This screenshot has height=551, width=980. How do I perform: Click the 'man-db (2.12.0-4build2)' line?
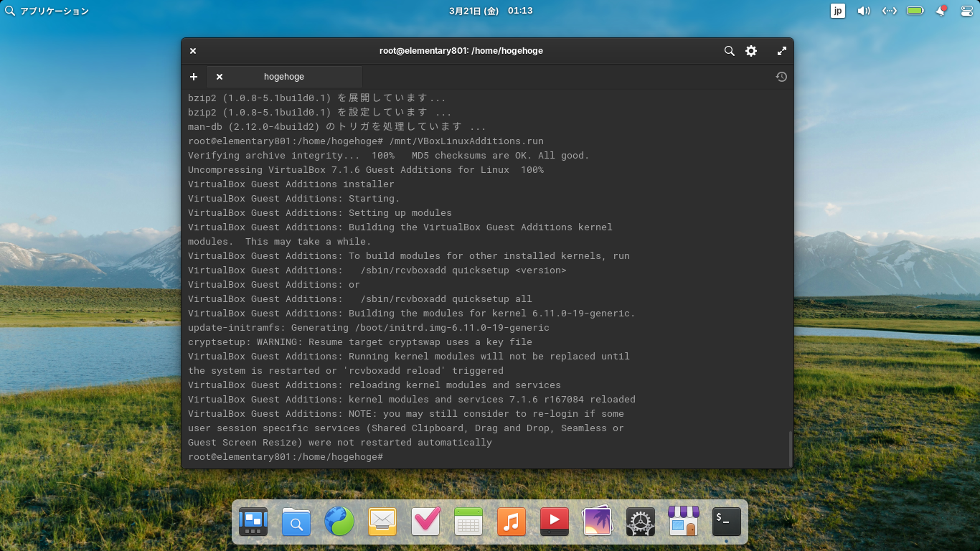tap(337, 127)
